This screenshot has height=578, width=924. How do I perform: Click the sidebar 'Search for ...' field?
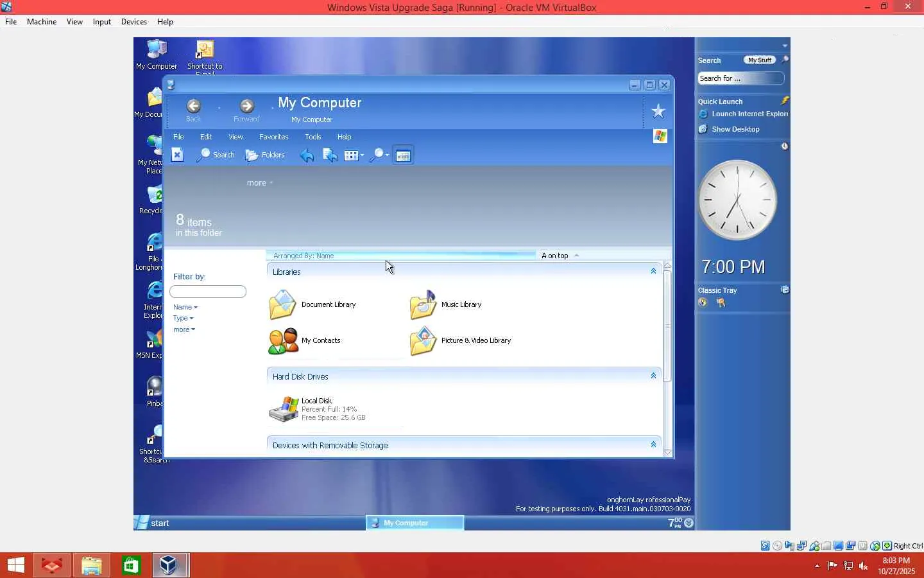tap(740, 78)
